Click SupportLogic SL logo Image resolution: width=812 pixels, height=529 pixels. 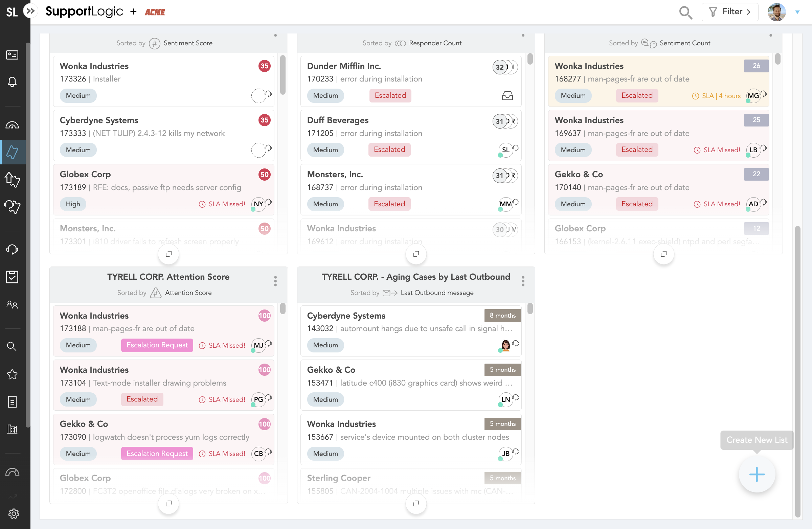[12, 12]
